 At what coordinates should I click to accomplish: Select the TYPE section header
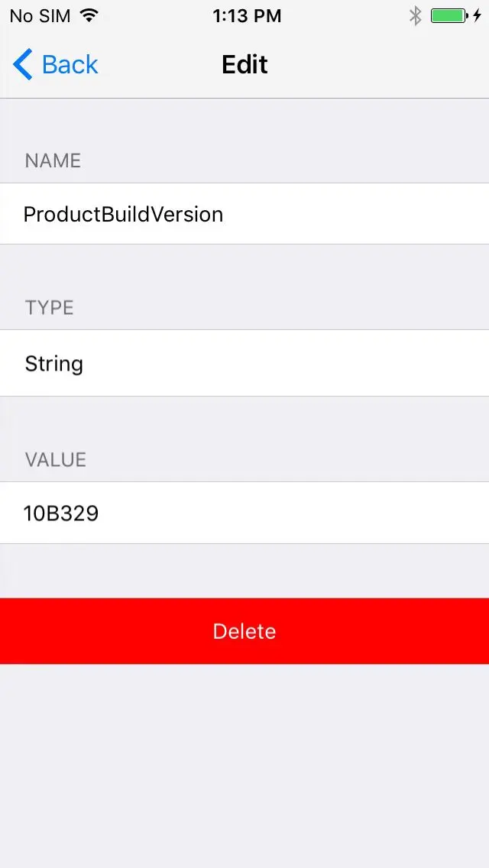point(50,308)
